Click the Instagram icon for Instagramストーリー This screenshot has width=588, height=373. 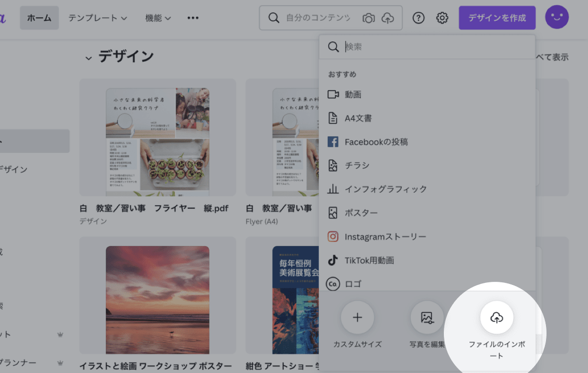(333, 236)
